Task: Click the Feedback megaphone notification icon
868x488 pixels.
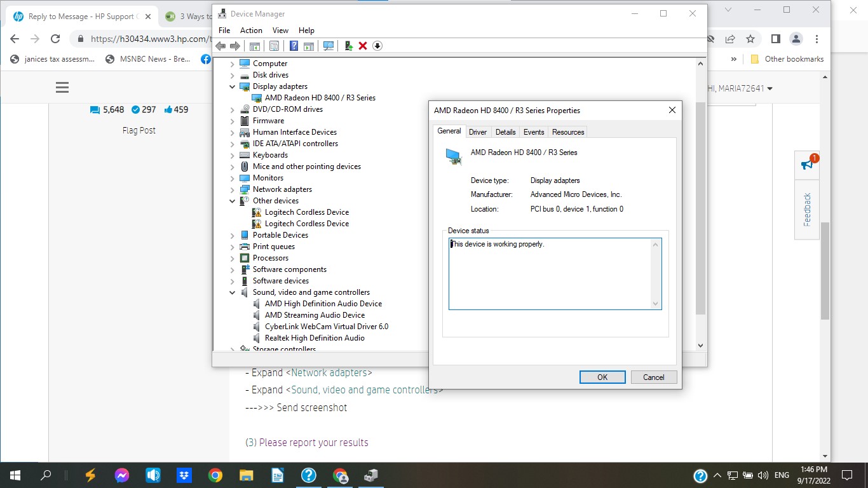Action: pyautogui.click(x=807, y=163)
